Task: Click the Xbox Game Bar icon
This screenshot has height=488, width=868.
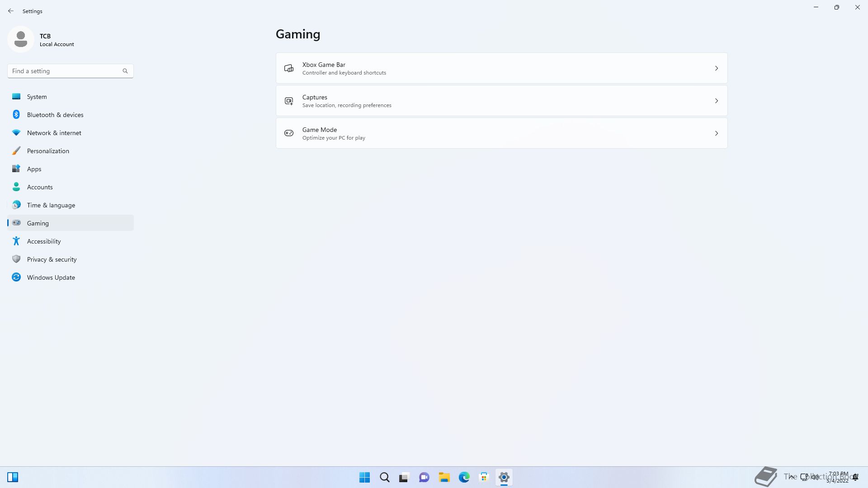Action: point(289,68)
